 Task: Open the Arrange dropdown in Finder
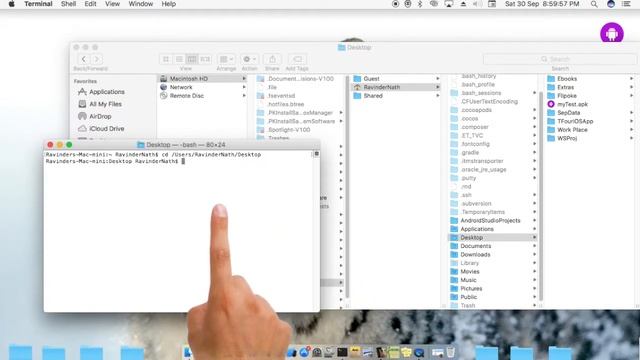point(226,59)
